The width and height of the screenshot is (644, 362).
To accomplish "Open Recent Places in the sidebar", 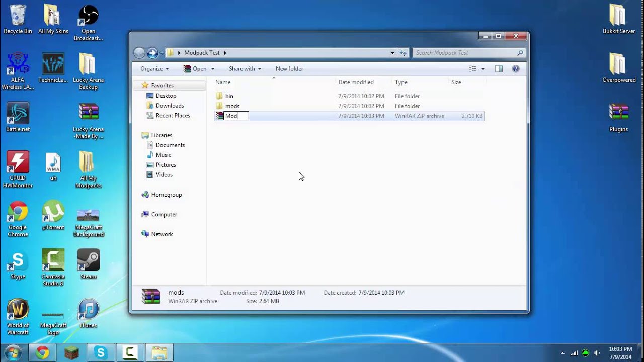I will 173,116.
